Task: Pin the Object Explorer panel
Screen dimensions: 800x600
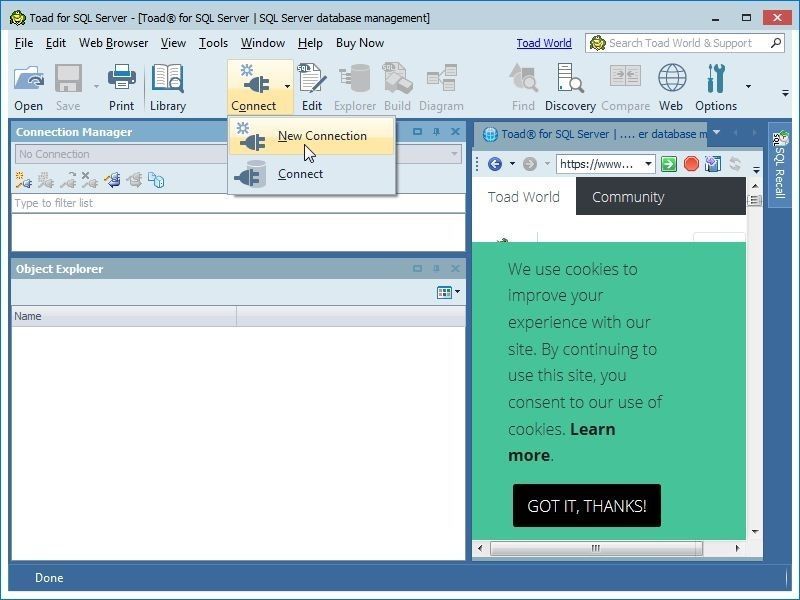Action: [x=436, y=268]
